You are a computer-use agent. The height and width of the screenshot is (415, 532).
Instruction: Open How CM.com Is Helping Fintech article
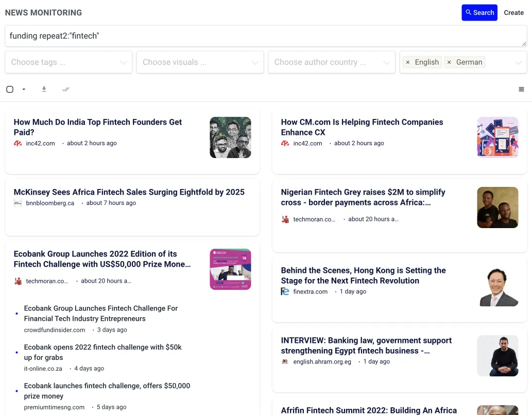(362, 127)
